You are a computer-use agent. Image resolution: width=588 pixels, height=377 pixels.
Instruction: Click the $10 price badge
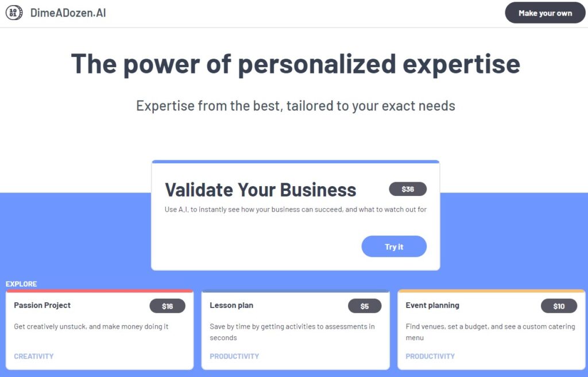coord(559,306)
